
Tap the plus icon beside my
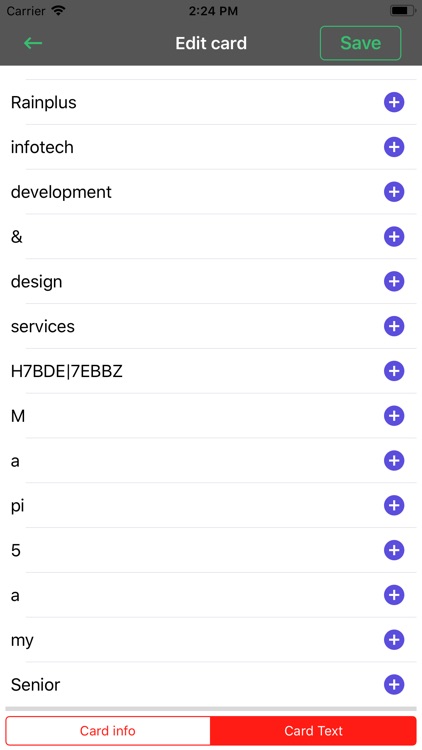(x=394, y=640)
